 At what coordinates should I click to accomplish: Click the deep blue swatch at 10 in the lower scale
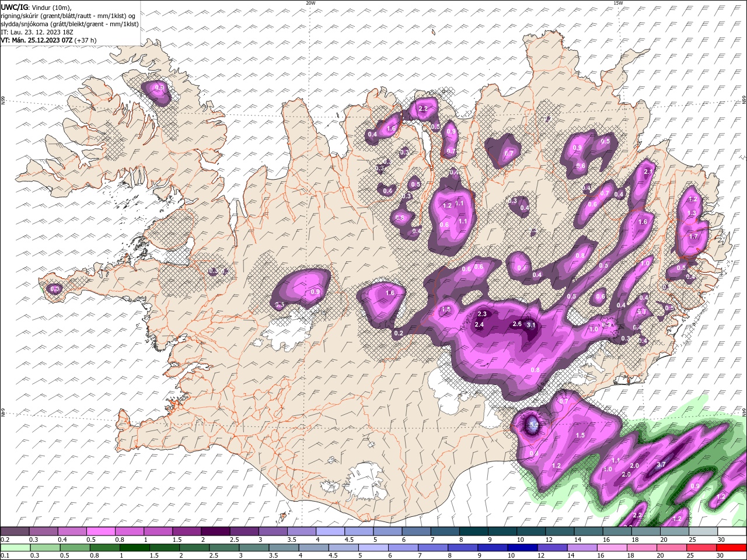[x=522, y=547]
